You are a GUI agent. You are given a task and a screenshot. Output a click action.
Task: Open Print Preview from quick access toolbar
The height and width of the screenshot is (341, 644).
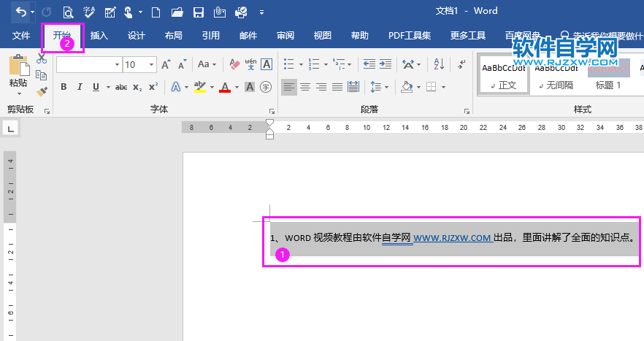68,12
